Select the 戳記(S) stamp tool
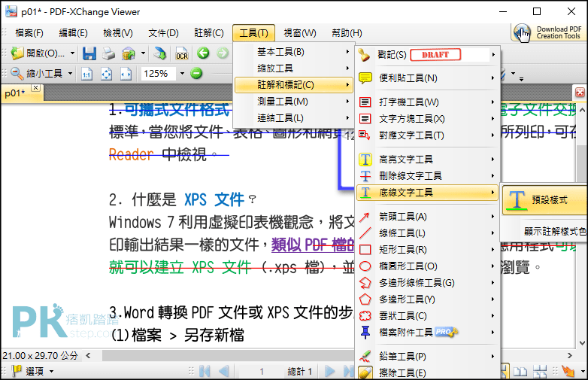Image resolution: width=588 pixels, height=380 pixels. point(428,55)
